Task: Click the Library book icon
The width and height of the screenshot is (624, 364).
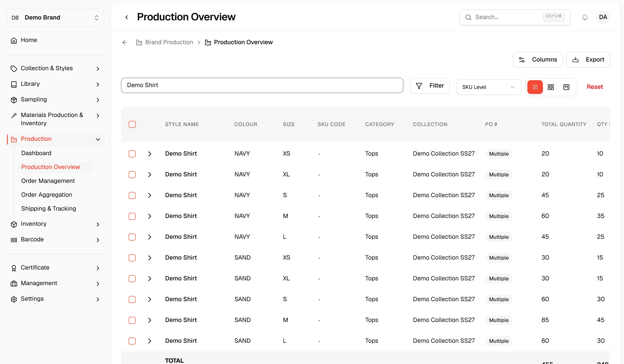Action: click(x=14, y=84)
